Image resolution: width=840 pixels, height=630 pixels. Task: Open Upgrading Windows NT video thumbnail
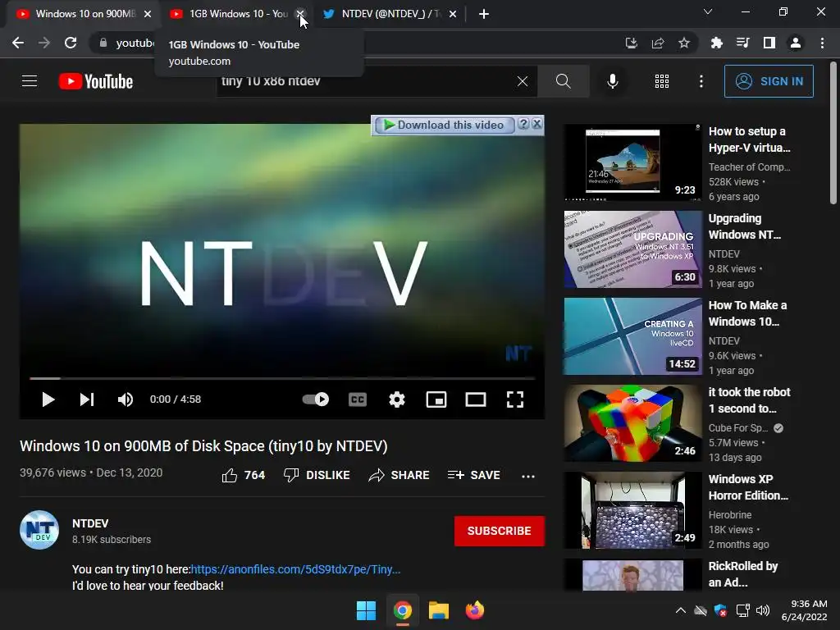click(x=632, y=249)
